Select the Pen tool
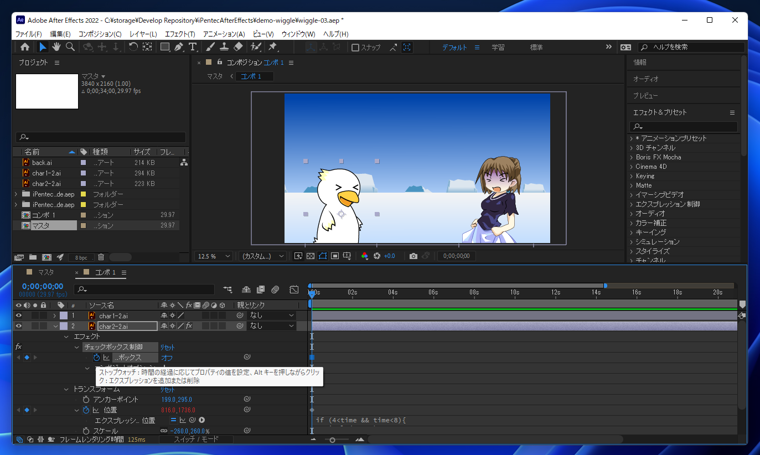Image resolution: width=760 pixels, height=455 pixels. pos(179,47)
